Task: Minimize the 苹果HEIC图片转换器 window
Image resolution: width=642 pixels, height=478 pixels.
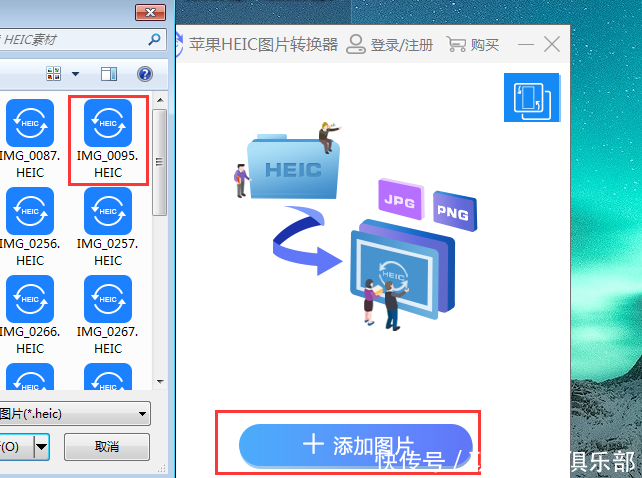Action: coord(526,44)
